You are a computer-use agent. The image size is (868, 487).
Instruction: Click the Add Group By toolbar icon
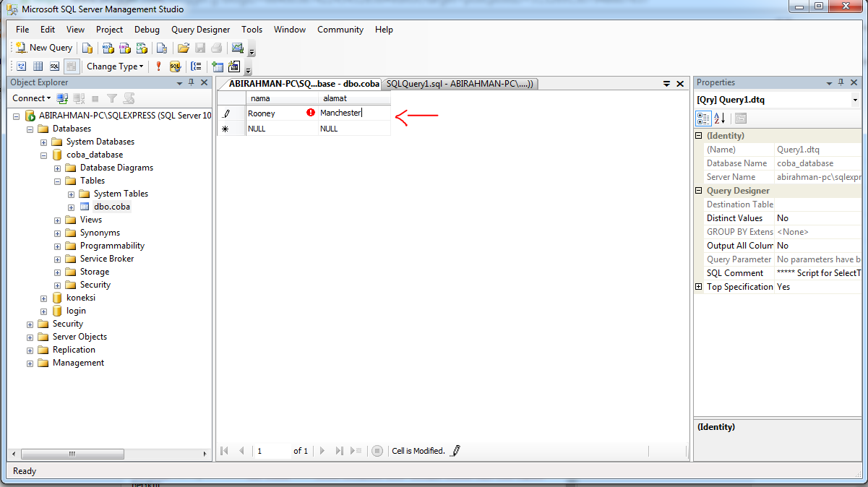(196, 66)
